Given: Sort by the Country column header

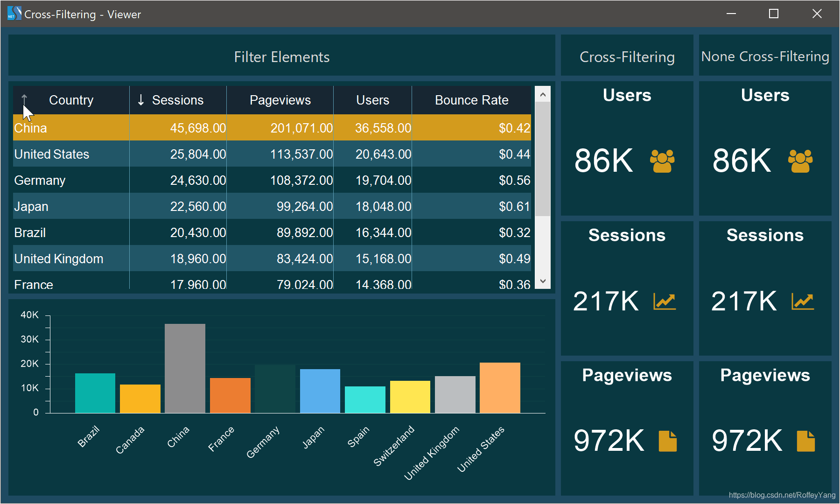Looking at the screenshot, I should [71, 100].
